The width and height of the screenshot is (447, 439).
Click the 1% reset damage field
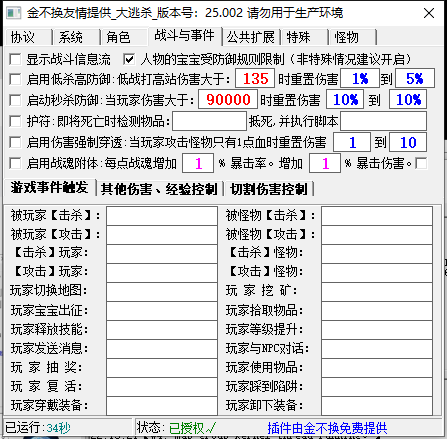pos(360,79)
